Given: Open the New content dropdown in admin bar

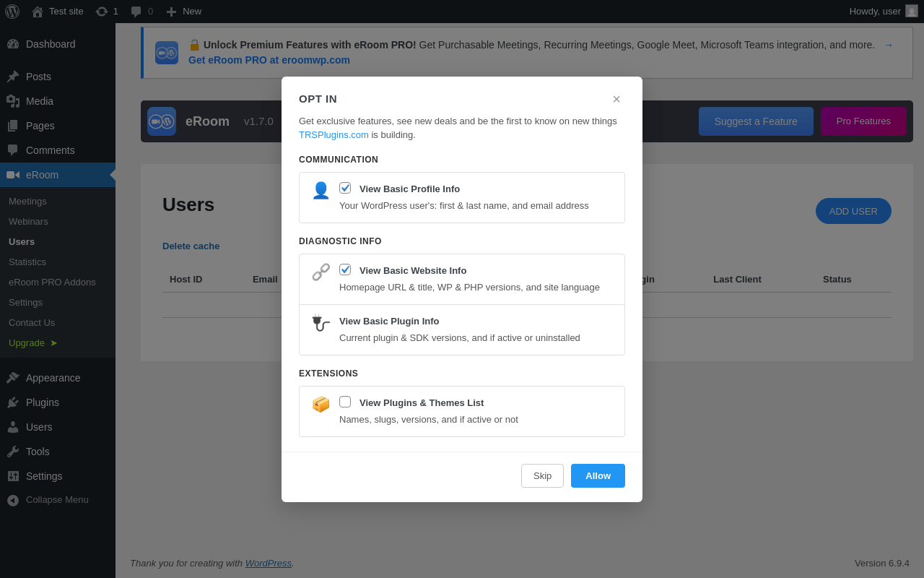Looking at the screenshot, I should pos(184,12).
